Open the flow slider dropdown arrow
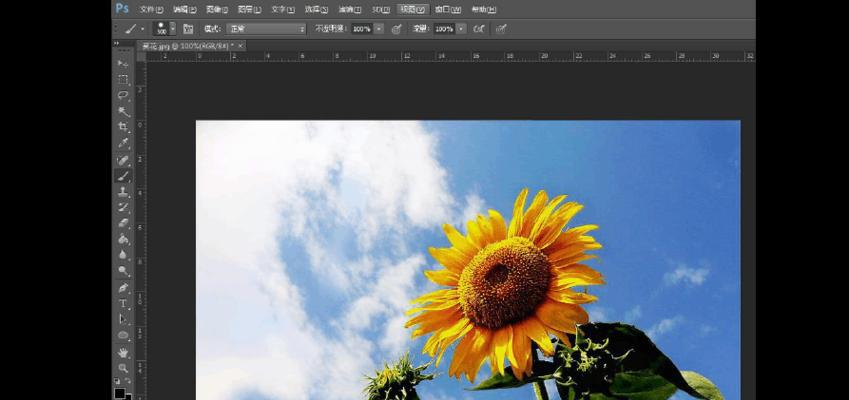Image resolution: width=849 pixels, height=400 pixels. (x=461, y=29)
